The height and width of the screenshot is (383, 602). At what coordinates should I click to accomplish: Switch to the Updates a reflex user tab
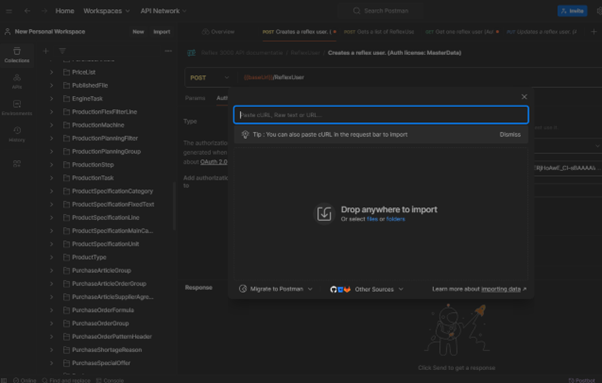click(541, 32)
